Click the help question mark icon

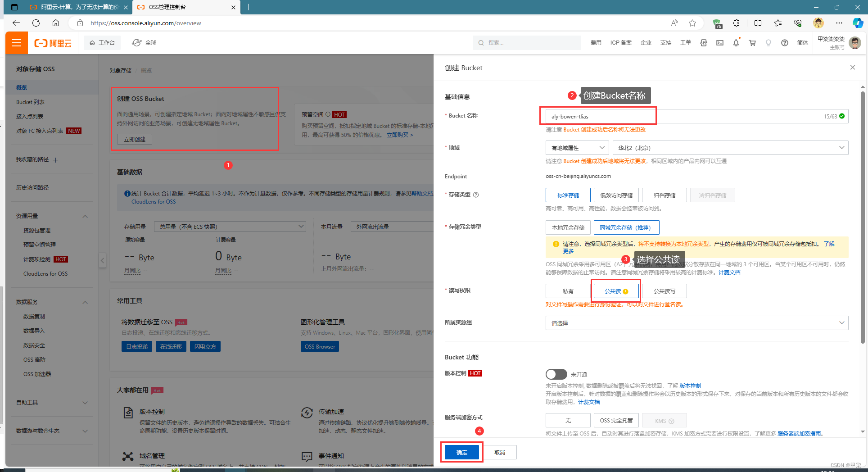click(x=785, y=43)
